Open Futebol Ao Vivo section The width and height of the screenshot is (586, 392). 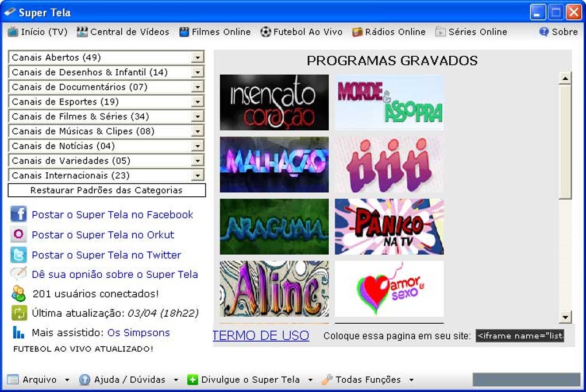(x=302, y=32)
